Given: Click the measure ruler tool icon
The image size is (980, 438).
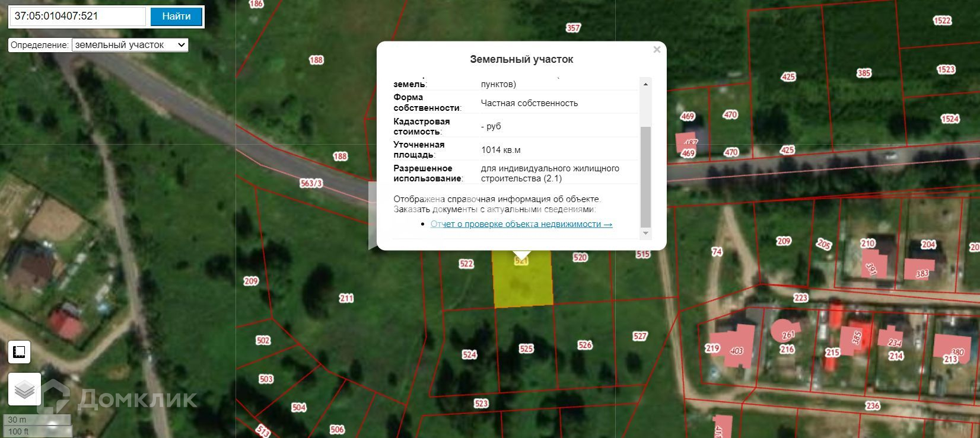Looking at the screenshot, I should pos(19,352).
